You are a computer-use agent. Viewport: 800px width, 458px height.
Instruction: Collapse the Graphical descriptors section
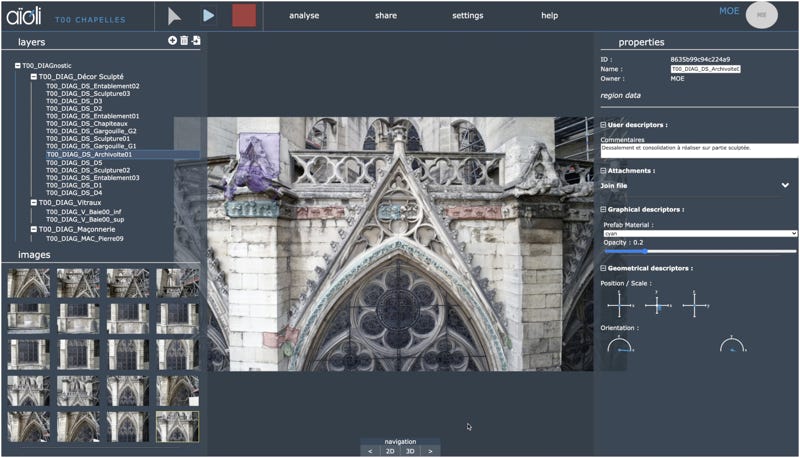click(604, 210)
